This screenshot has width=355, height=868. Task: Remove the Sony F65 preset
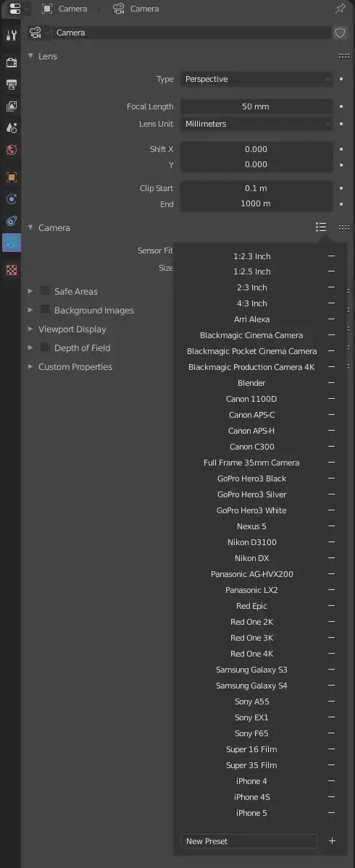click(331, 733)
